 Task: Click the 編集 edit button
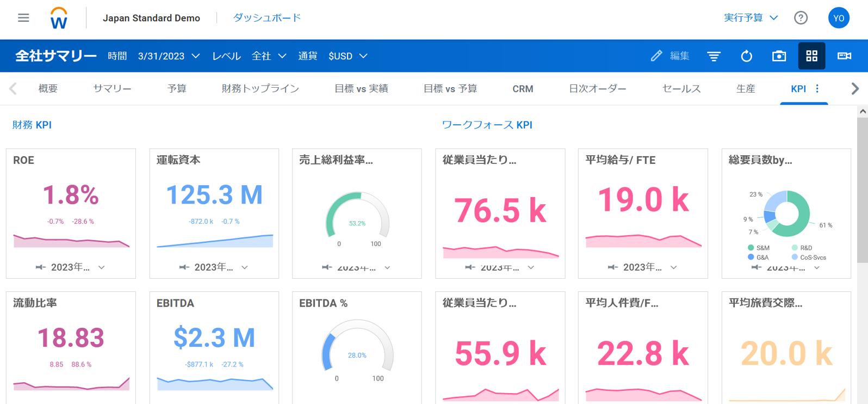670,56
